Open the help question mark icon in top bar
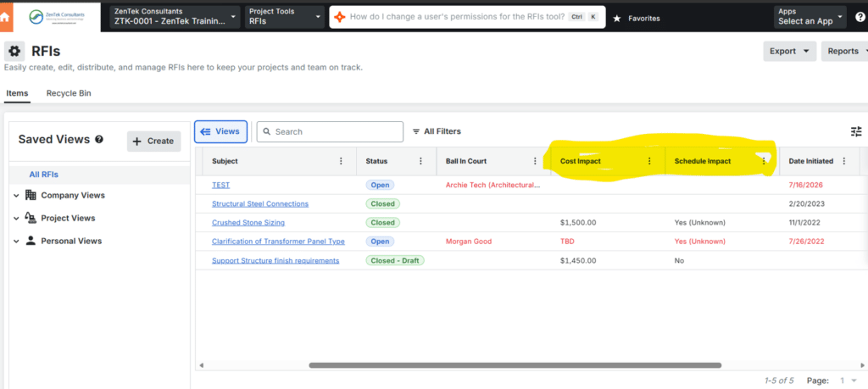Screen dimensions: 868x389 tap(860, 17)
